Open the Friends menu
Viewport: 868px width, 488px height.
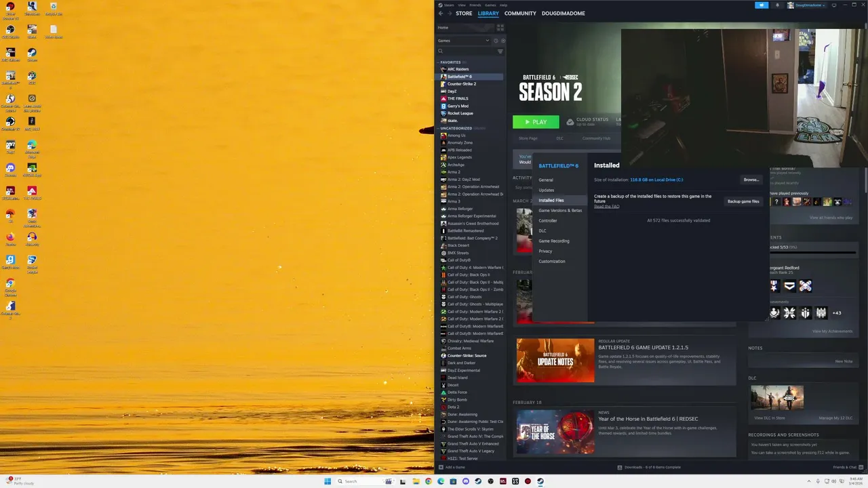tap(475, 5)
